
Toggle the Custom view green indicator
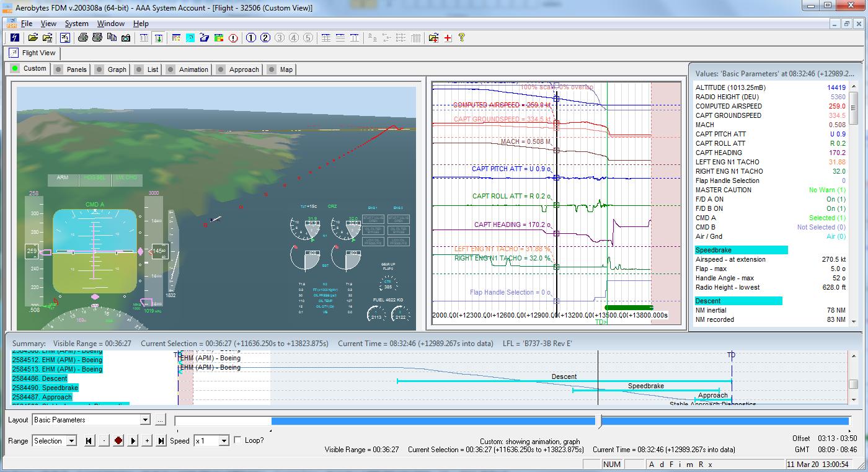point(15,69)
